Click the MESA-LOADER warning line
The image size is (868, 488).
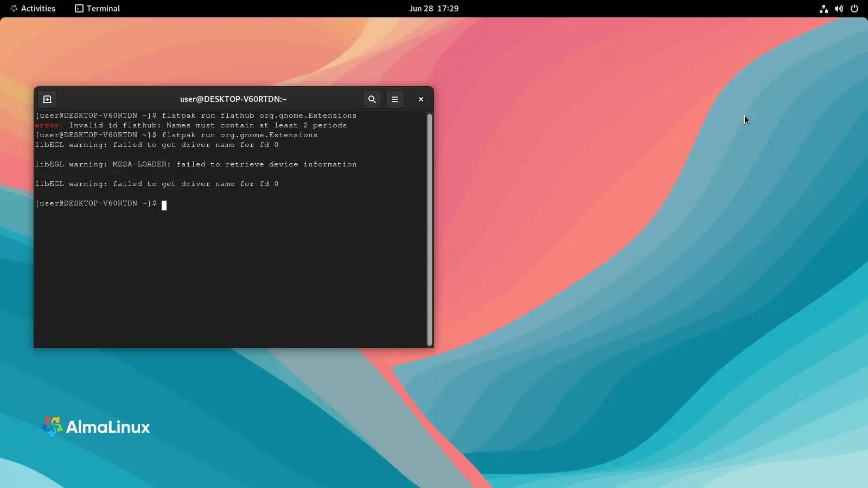pyautogui.click(x=196, y=164)
